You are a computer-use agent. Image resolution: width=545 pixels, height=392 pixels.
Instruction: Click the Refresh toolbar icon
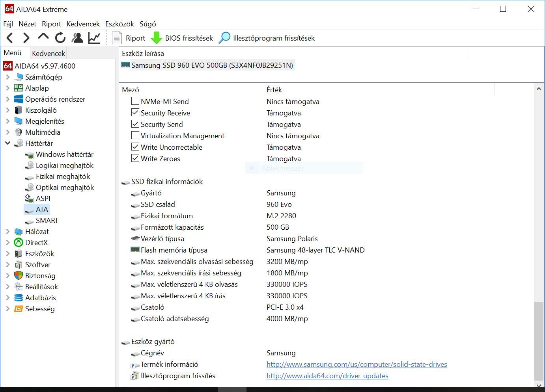click(x=60, y=38)
